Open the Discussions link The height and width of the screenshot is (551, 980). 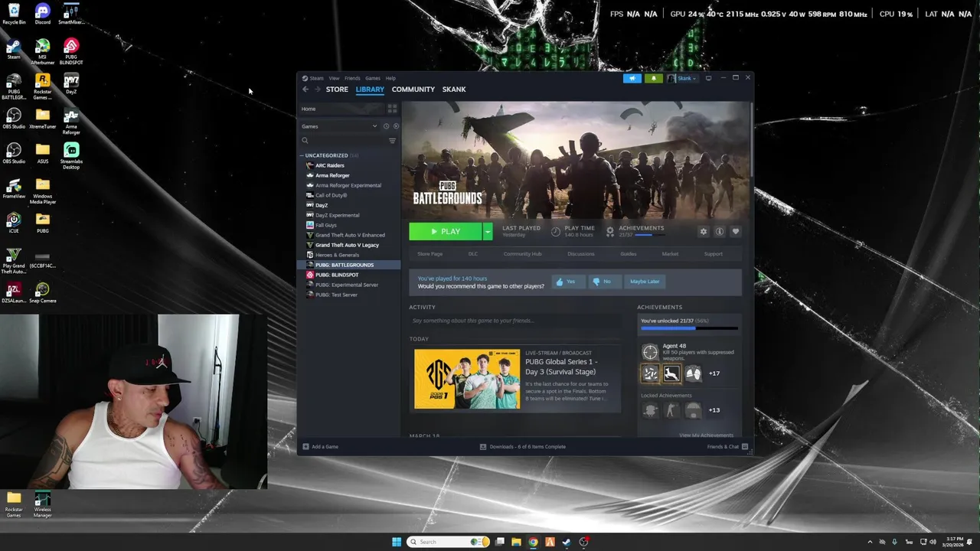coord(581,254)
